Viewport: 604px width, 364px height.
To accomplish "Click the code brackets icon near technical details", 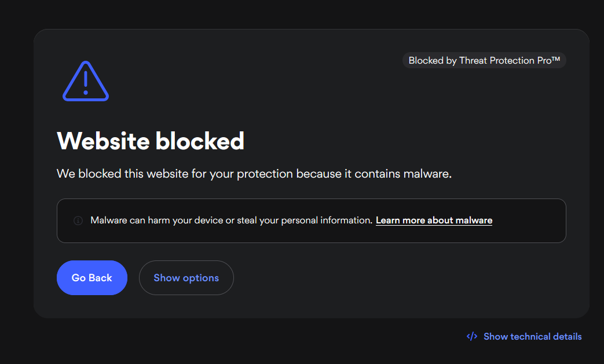I will (x=472, y=336).
